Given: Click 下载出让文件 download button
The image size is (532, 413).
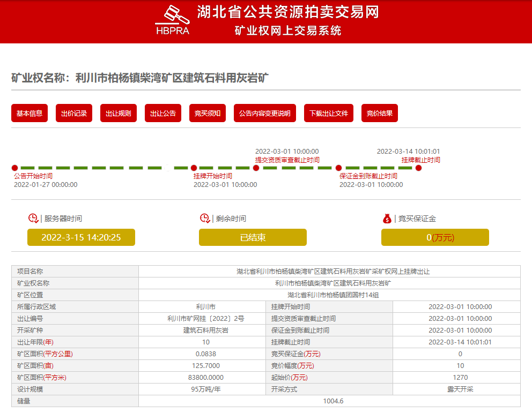Looking at the screenshot, I should tap(329, 113).
